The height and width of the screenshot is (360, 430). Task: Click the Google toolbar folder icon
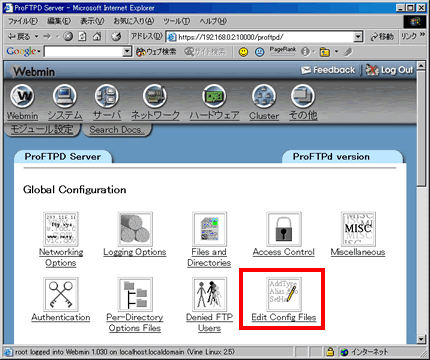pos(325,52)
